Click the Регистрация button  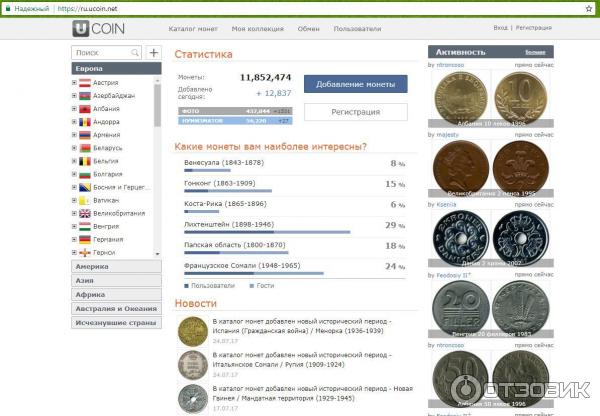click(355, 112)
